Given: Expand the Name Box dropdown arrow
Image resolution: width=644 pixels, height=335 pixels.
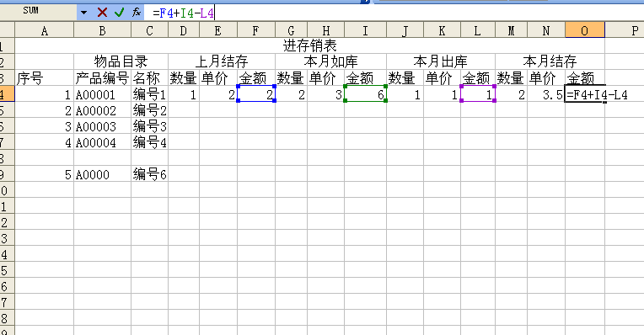Looking at the screenshot, I should 83,13.
